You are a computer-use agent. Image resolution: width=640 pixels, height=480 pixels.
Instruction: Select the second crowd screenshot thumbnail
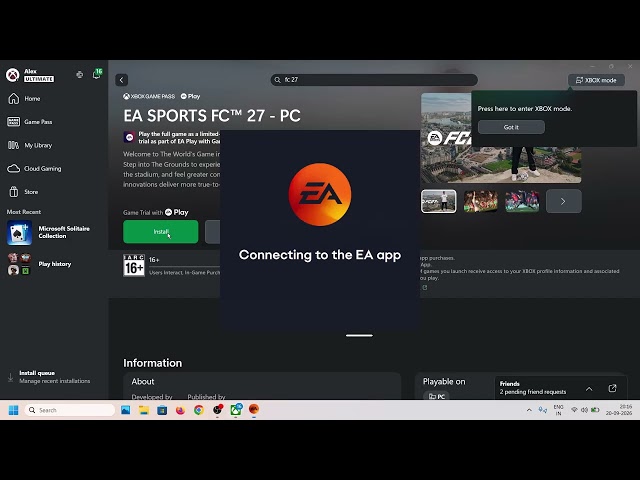coord(480,201)
